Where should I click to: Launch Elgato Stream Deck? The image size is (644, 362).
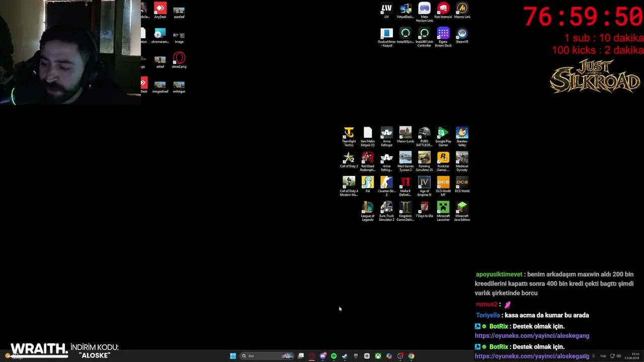pyautogui.click(x=443, y=38)
